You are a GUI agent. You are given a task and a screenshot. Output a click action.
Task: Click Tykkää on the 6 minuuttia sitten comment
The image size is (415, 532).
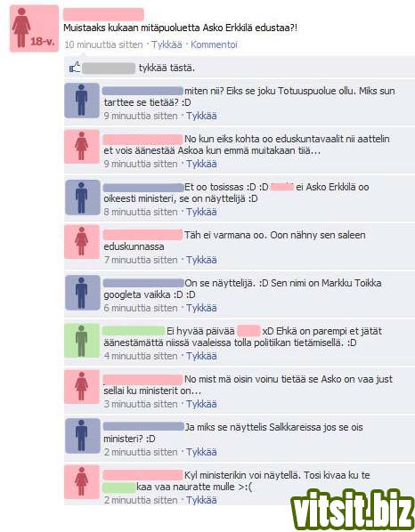coord(201,308)
